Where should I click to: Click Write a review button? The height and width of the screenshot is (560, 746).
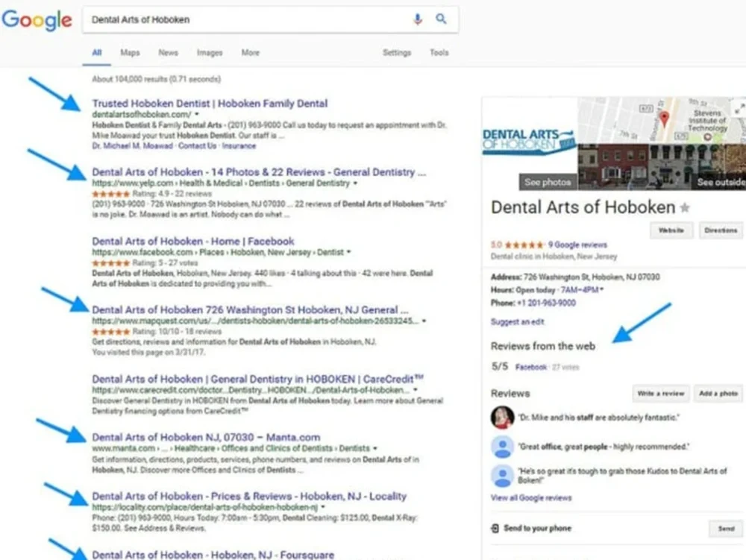[x=661, y=394]
